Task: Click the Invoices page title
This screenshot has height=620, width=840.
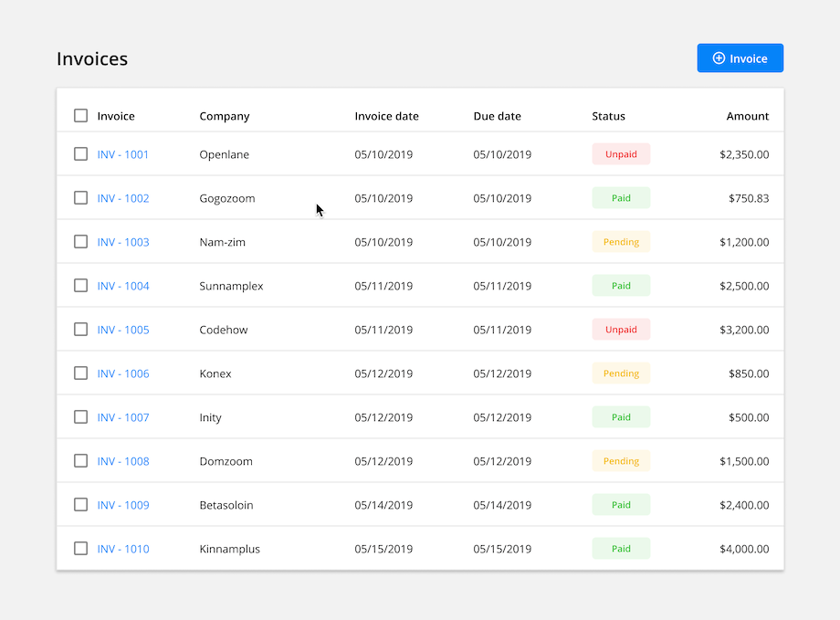Action: point(91,58)
